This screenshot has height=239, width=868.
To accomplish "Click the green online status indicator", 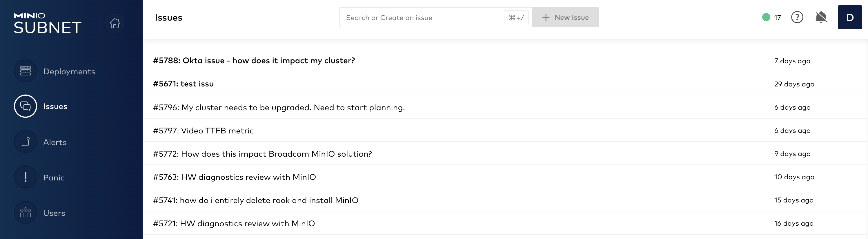I will click(766, 17).
